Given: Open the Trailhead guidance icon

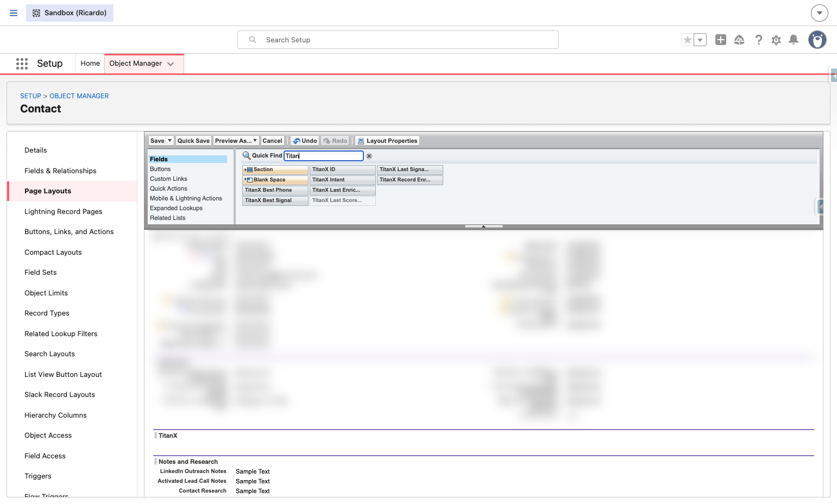Looking at the screenshot, I should tap(739, 40).
